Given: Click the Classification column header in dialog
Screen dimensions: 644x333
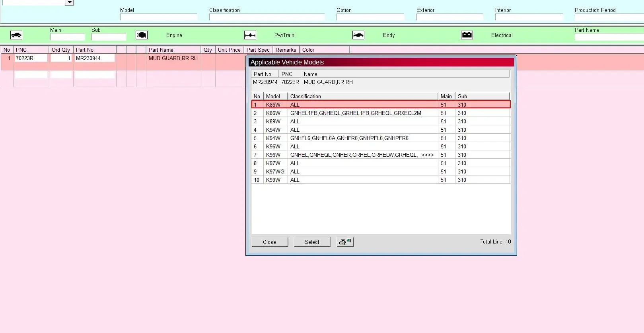Looking at the screenshot, I should [x=362, y=96].
